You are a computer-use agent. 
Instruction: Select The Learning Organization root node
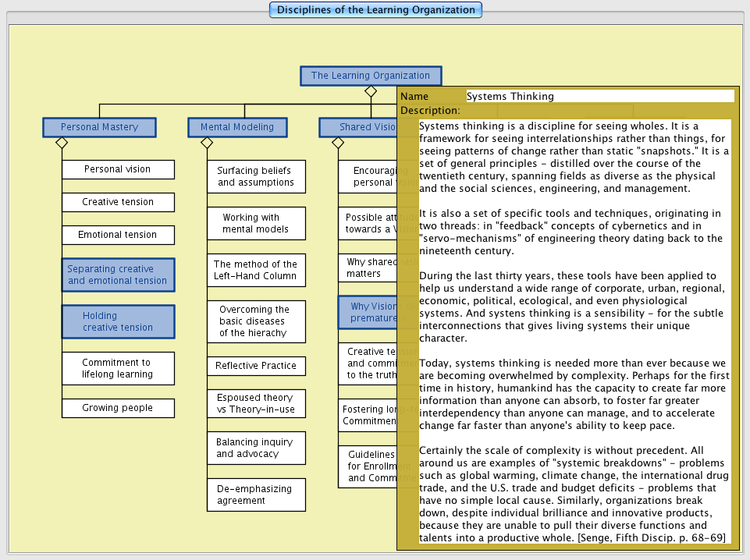[370, 76]
